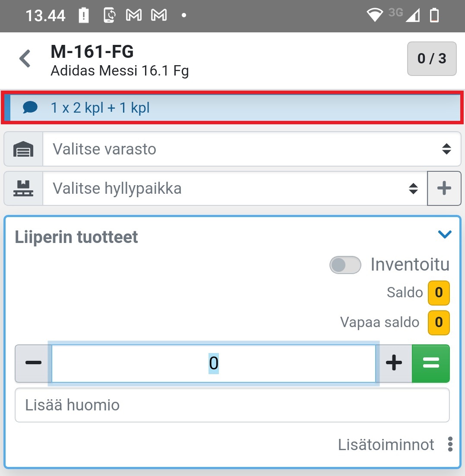Click the Lisää huomio note field
This screenshot has height=476, width=465.
tap(232, 405)
